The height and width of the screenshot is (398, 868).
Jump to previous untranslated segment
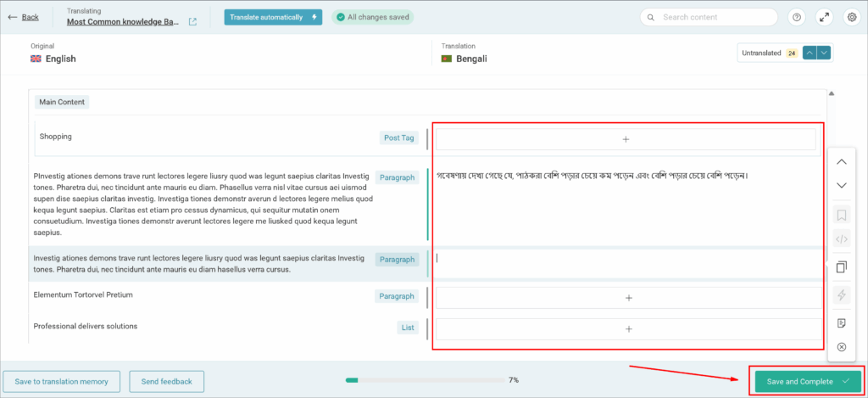pyautogui.click(x=810, y=53)
